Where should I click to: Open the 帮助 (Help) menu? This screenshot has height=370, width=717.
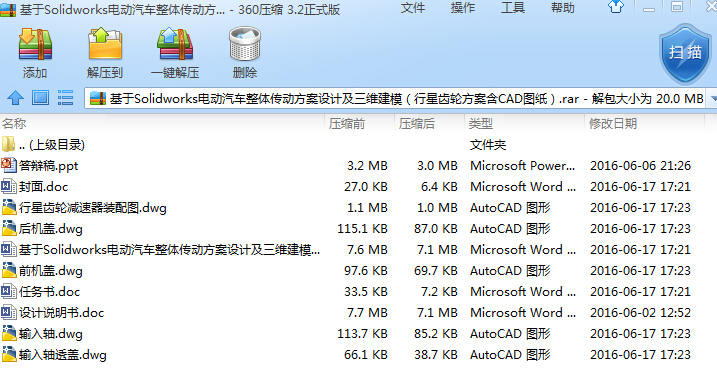[x=562, y=8]
